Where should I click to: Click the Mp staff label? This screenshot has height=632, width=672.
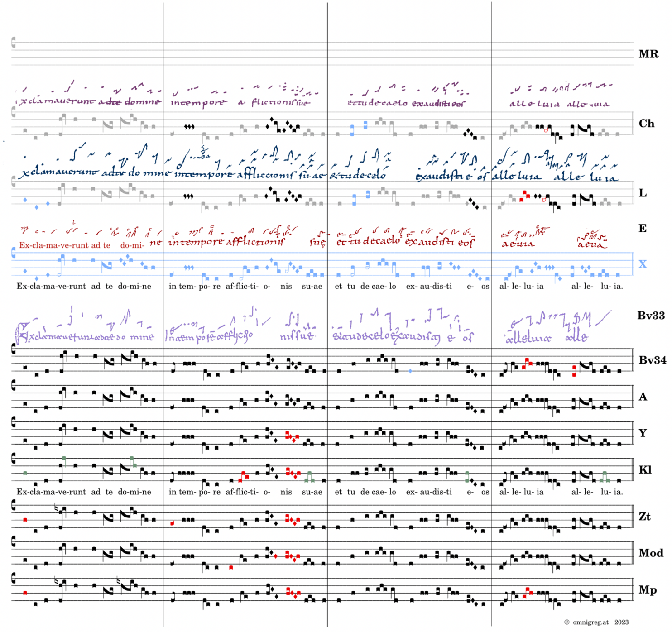(x=647, y=590)
